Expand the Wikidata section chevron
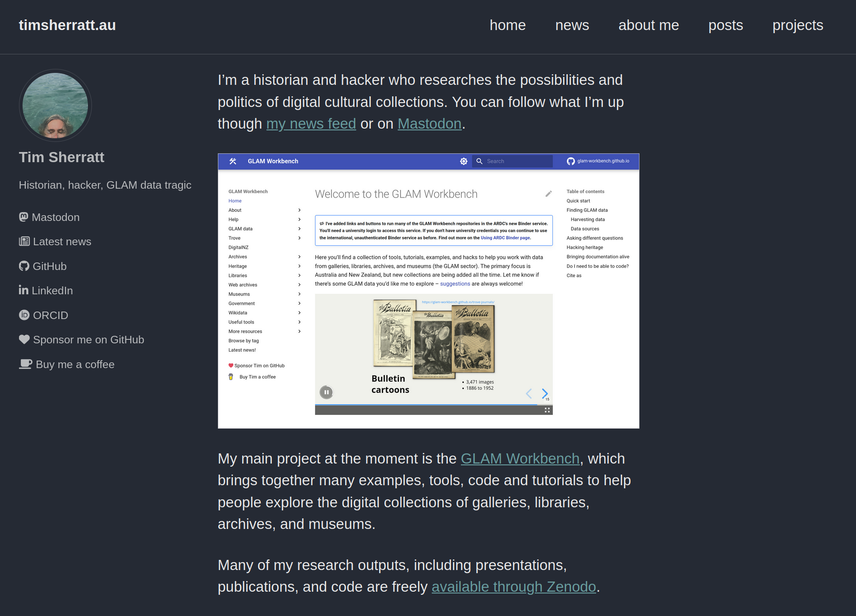The height and width of the screenshot is (616, 856). coord(299,312)
